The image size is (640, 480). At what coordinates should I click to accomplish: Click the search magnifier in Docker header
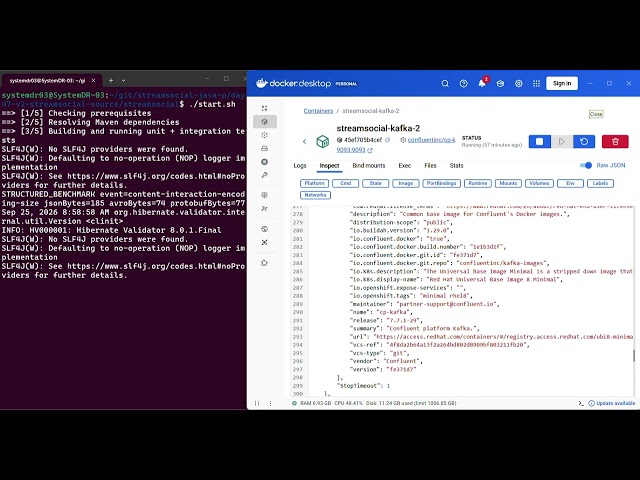point(445,84)
